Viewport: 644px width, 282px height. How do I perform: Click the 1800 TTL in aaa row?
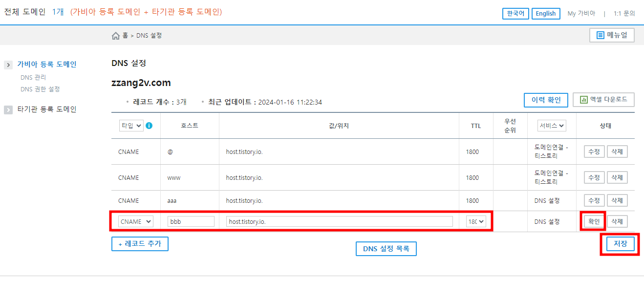pos(472,200)
